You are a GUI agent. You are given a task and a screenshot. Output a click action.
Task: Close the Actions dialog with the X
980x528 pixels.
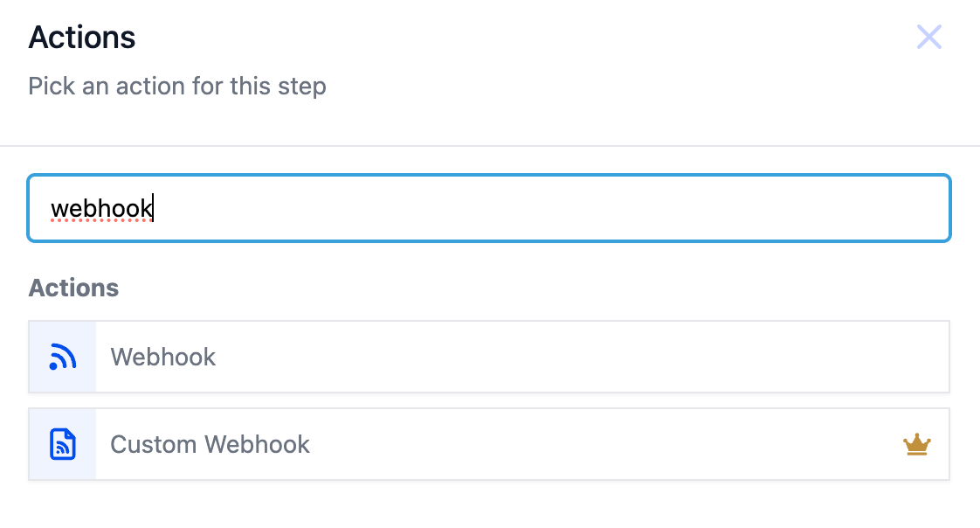[x=928, y=37]
